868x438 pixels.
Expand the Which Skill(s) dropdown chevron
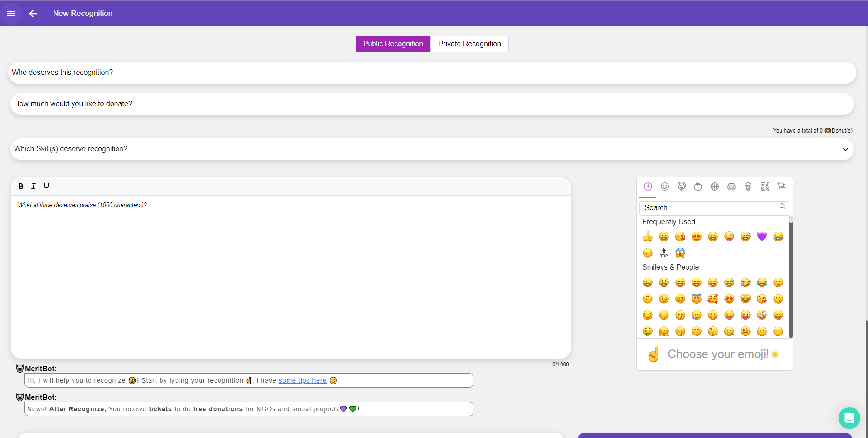(x=845, y=149)
